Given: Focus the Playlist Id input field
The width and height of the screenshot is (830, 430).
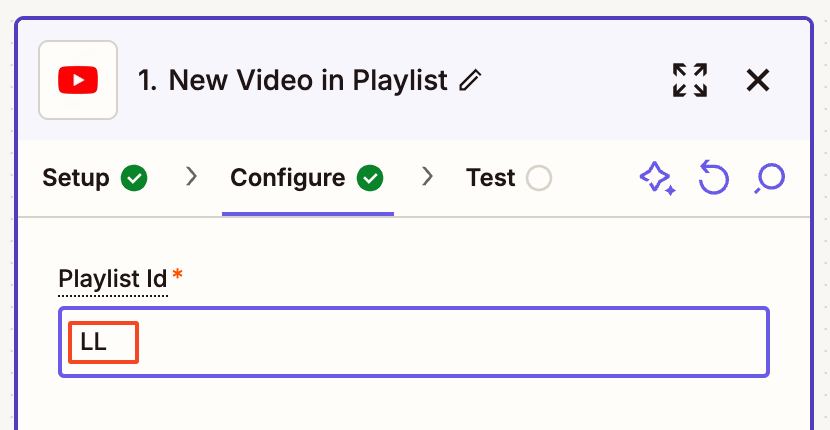Looking at the screenshot, I should point(450,342).
